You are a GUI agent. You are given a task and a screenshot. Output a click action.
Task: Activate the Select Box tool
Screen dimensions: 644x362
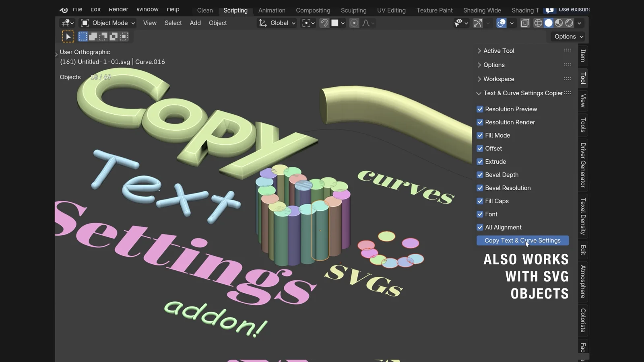pos(83,36)
